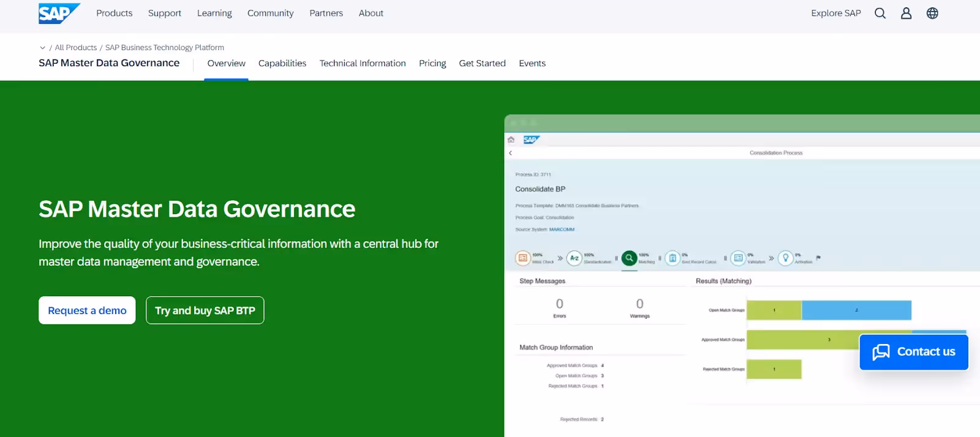Click the hero heading SAP Master Data Governance

197,209
